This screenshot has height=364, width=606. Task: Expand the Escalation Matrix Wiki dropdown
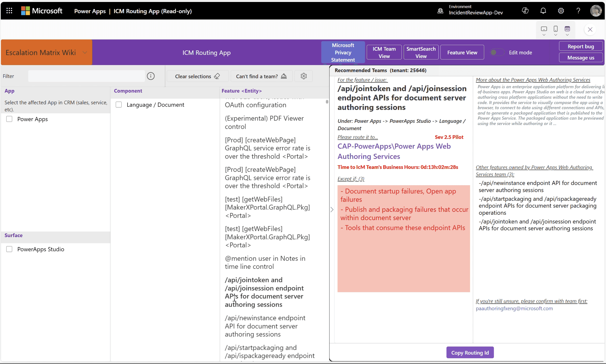coord(85,53)
